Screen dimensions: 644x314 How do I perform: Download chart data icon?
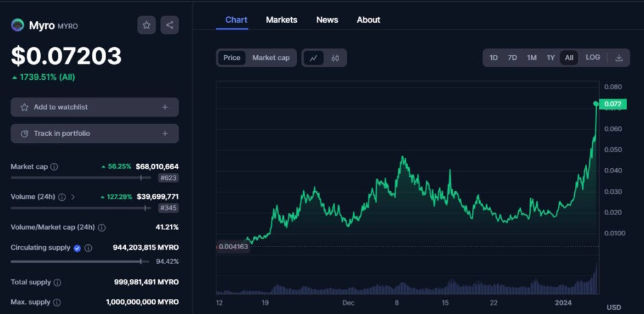click(x=619, y=58)
